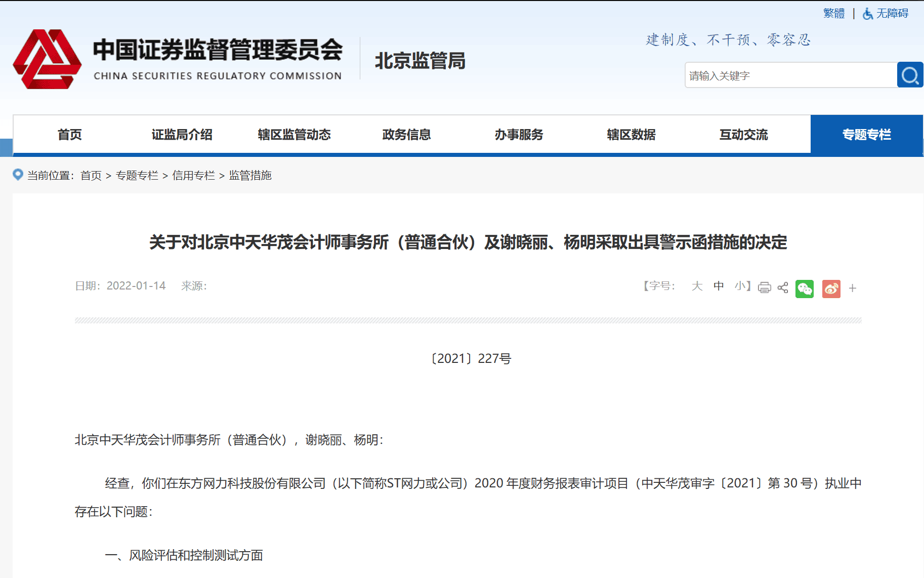Select the 专题专栏 nav tab

click(x=866, y=135)
